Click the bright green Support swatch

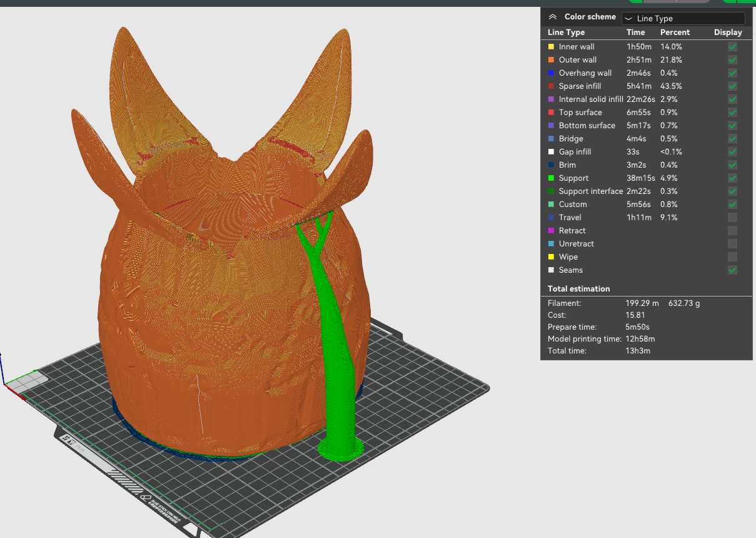551,178
